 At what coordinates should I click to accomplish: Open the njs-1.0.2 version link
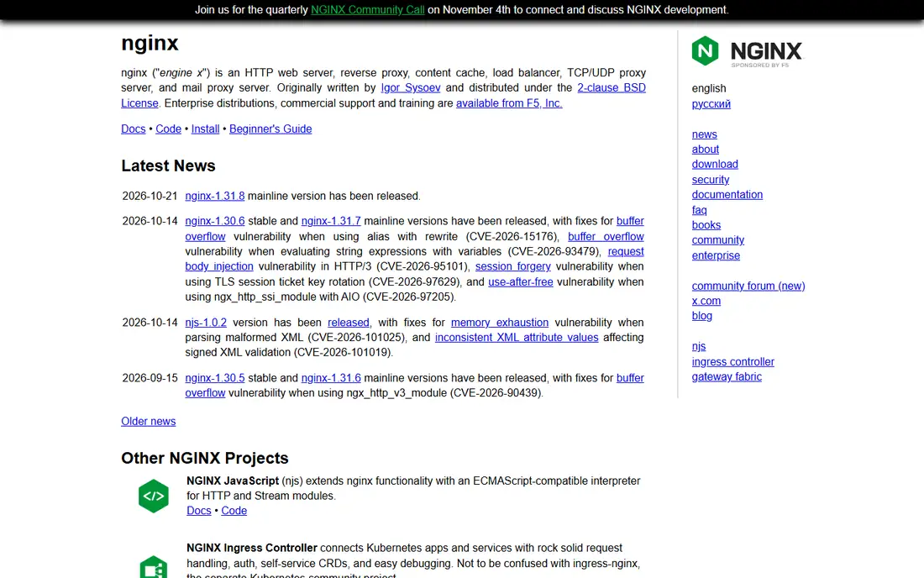[x=206, y=323]
